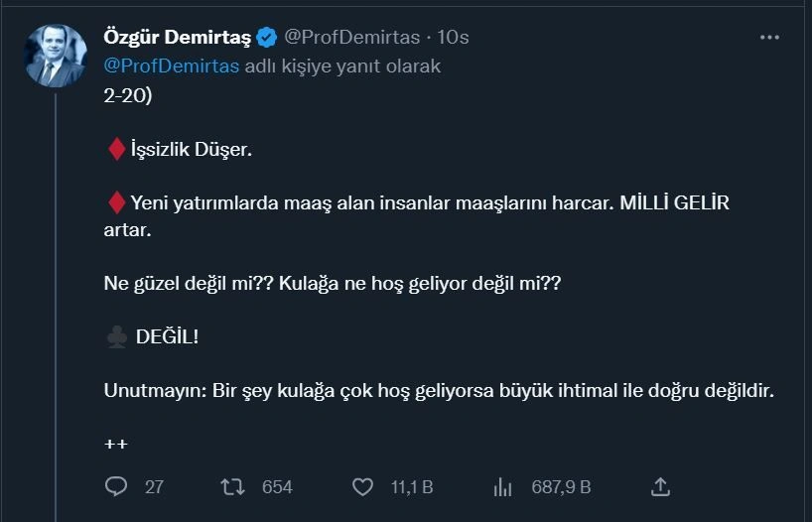Click the red diamond before Yeni yatırımlarda

116,204
